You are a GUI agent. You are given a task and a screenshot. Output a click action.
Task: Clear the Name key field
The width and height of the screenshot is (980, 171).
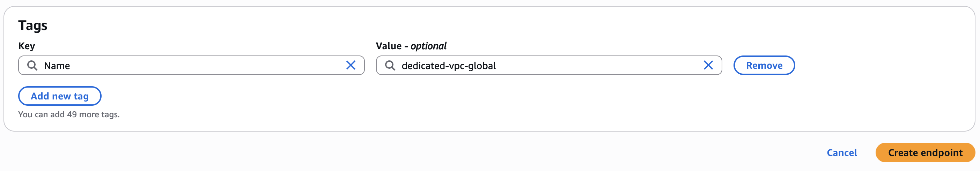(351, 65)
